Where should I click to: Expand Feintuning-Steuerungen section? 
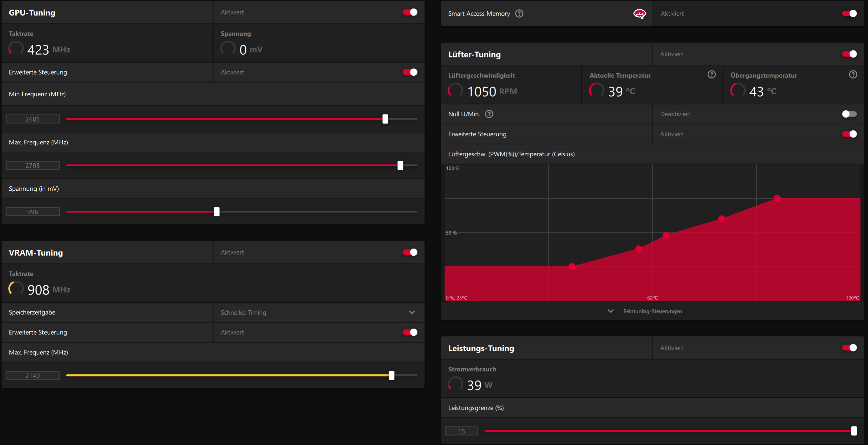click(x=652, y=311)
